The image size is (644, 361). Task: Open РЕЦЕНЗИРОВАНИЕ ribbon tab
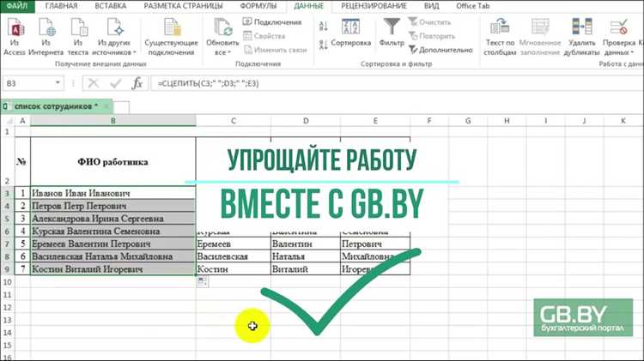[374, 6]
